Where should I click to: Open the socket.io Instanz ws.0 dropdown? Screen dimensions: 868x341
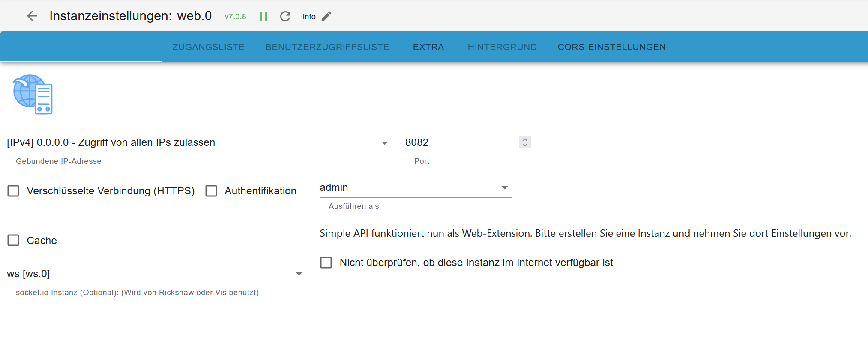(157, 274)
